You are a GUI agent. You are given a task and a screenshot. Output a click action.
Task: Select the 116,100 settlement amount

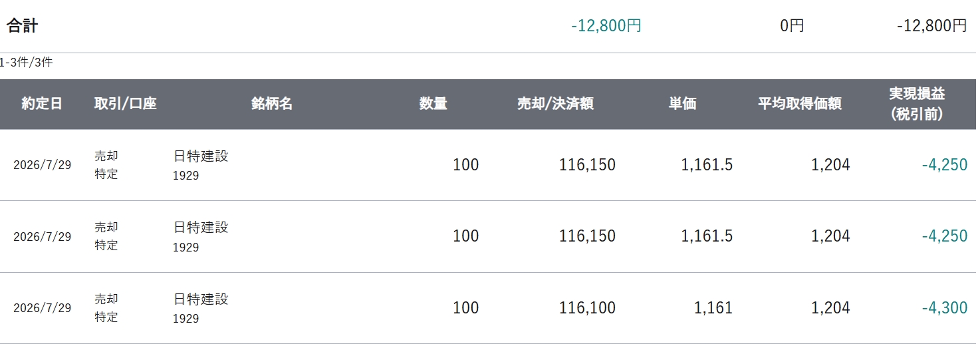click(588, 308)
